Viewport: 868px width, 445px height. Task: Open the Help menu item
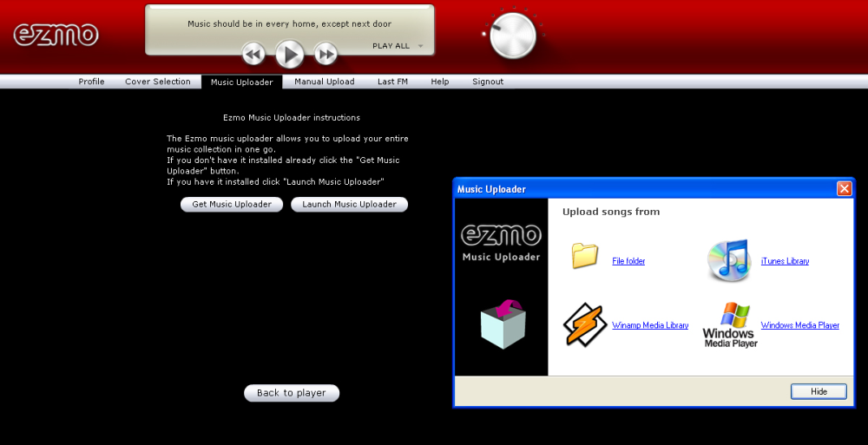pos(440,82)
